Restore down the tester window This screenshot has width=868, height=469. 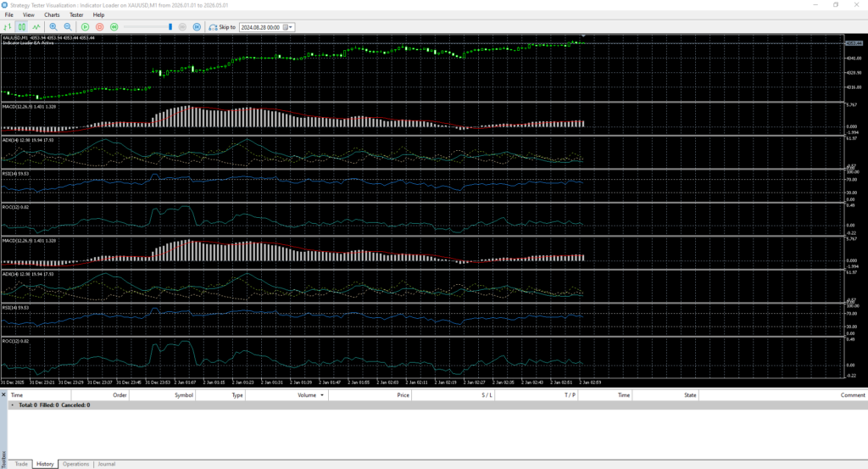click(836, 5)
